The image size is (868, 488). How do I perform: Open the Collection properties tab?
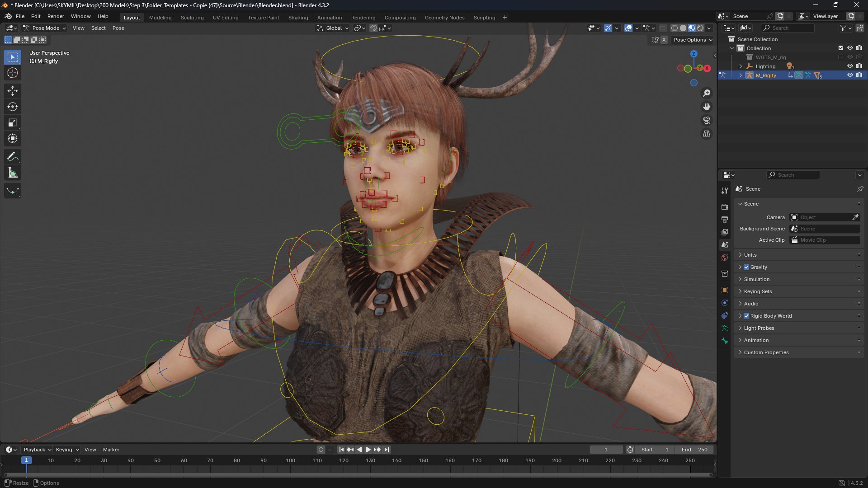point(725,273)
